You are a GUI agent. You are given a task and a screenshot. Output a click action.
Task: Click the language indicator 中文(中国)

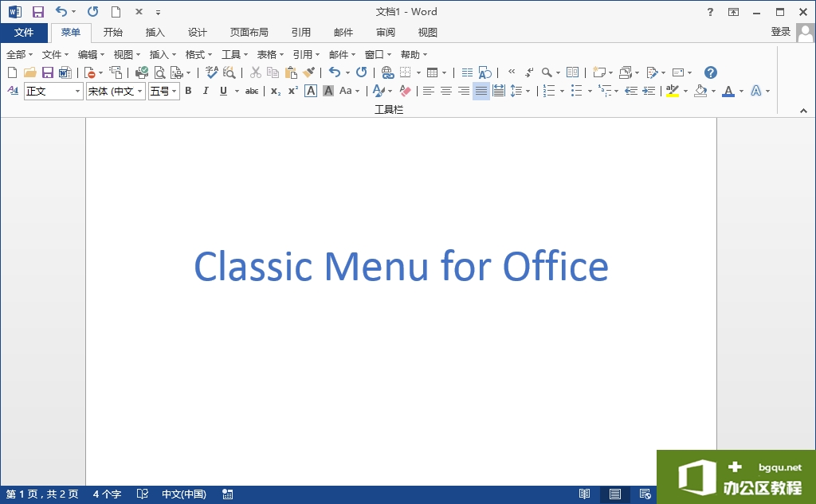[x=184, y=494]
